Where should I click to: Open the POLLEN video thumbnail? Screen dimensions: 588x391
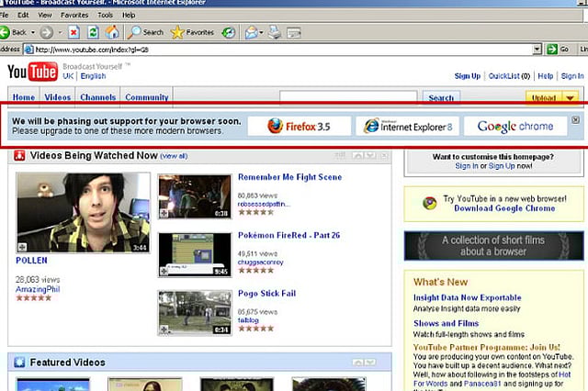tap(84, 214)
